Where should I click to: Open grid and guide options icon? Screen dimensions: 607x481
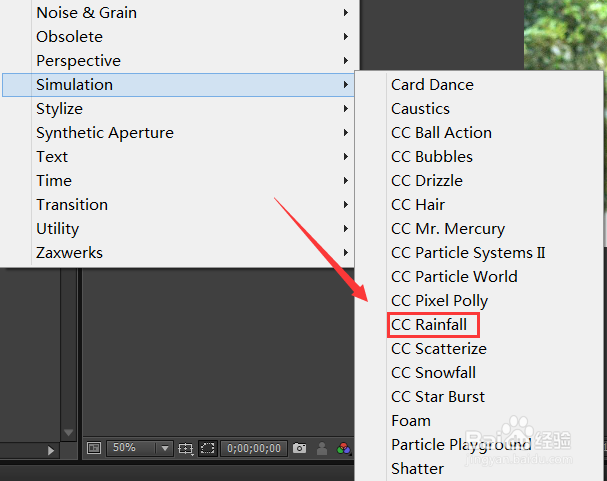[x=185, y=448]
